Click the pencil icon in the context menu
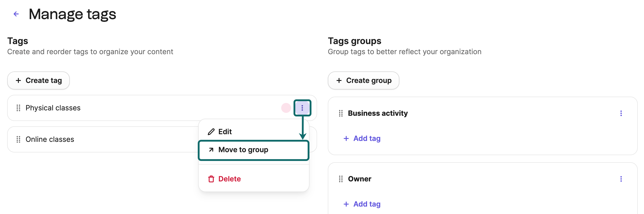644x214 pixels. [x=211, y=131]
